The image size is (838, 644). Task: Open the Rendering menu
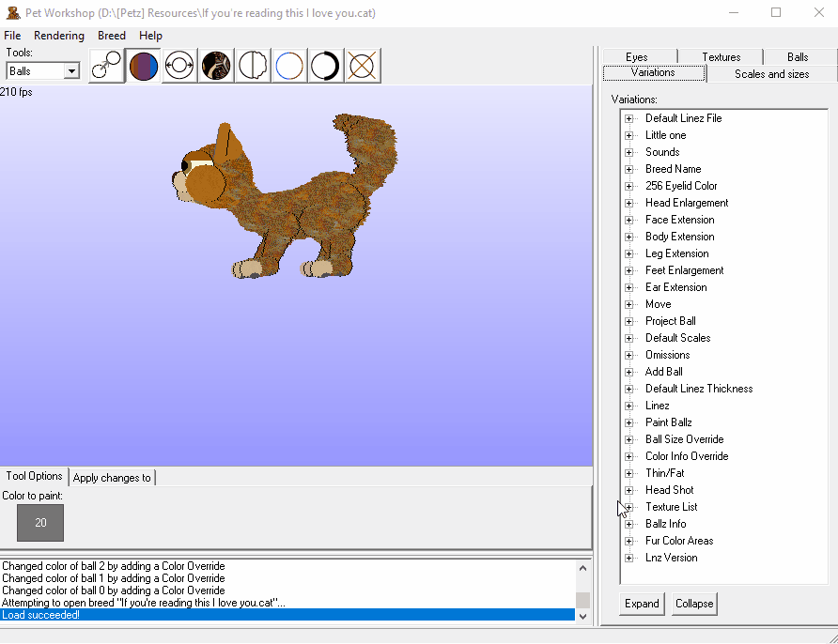coord(59,36)
